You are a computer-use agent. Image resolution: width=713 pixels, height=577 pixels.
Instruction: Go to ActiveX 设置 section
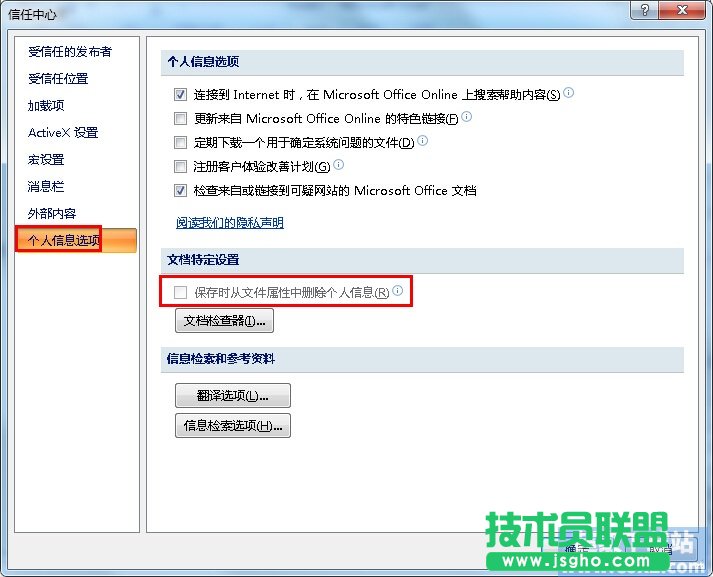pyautogui.click(x=63, y=133)
